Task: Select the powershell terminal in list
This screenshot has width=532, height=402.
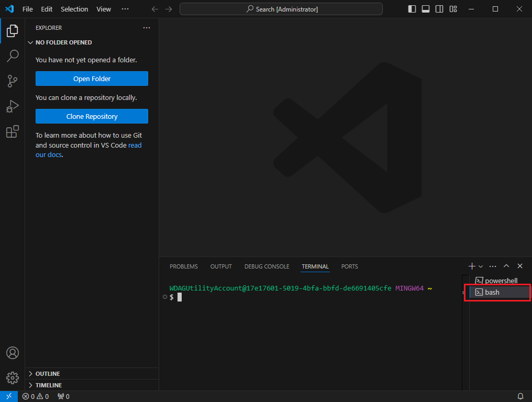Action: coord(501,281)
